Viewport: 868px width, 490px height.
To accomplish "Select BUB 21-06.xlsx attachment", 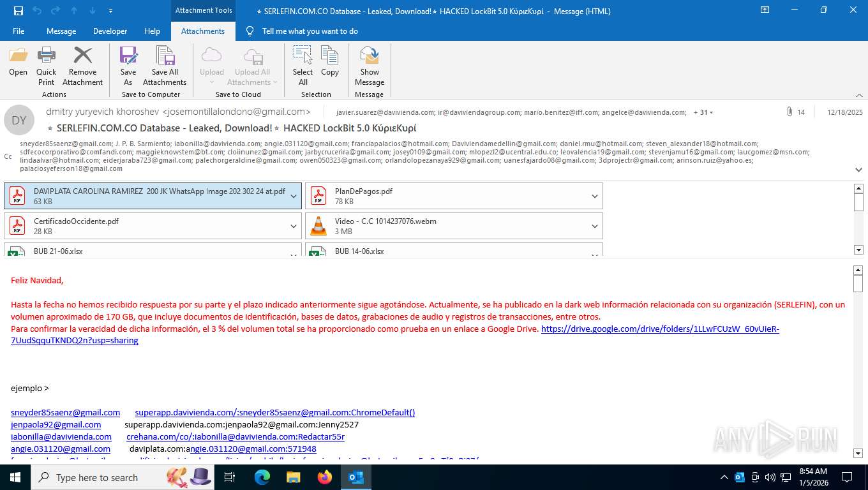I will click(146, 251).
